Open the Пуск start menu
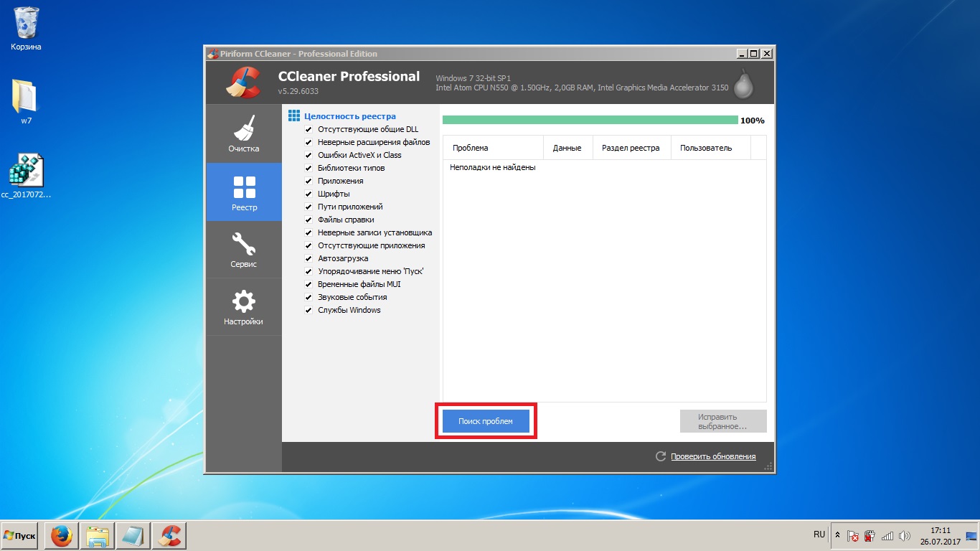Image resolution: width=980 pixels, height=551 pixels. (19, 536)
